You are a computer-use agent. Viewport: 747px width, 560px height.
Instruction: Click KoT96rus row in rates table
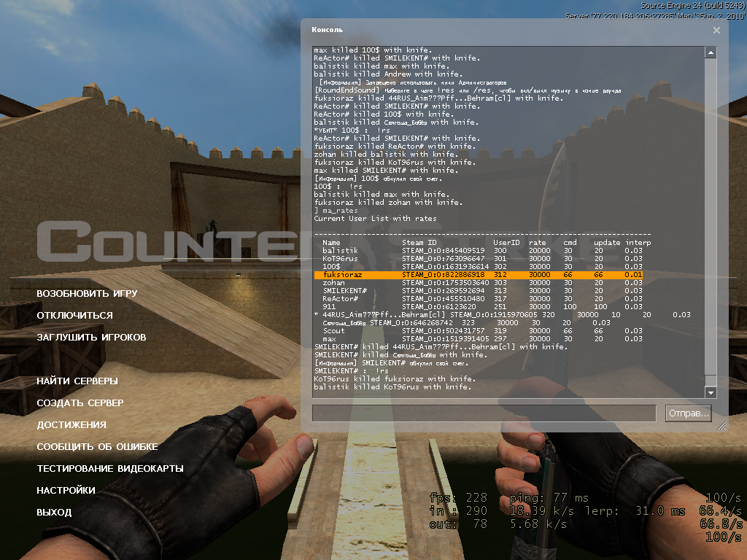(482, 259)
